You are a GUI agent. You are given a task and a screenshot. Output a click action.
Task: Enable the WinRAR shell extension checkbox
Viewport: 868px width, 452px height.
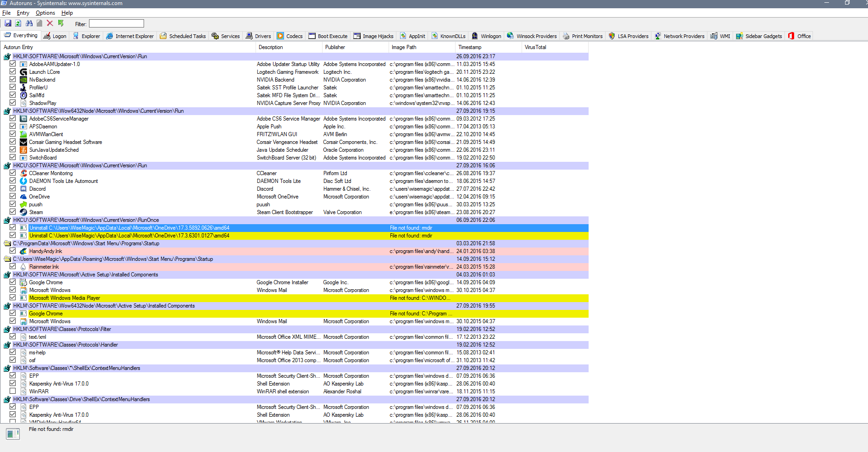click(x=13, y=391)
